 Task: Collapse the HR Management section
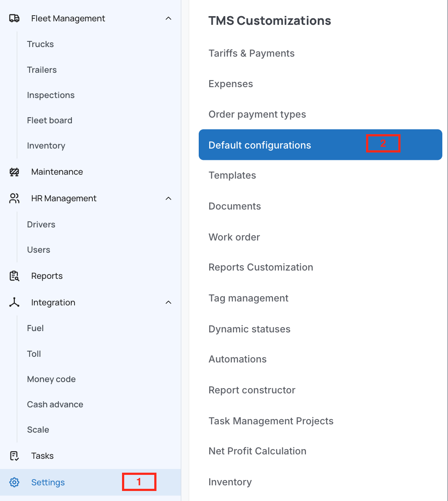click(x=168, y=198)
